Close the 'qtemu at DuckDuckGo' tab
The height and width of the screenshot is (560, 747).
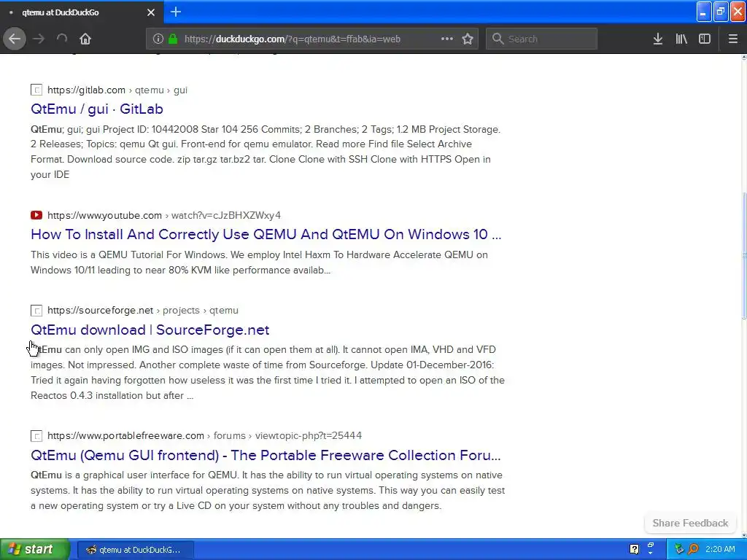151,12
